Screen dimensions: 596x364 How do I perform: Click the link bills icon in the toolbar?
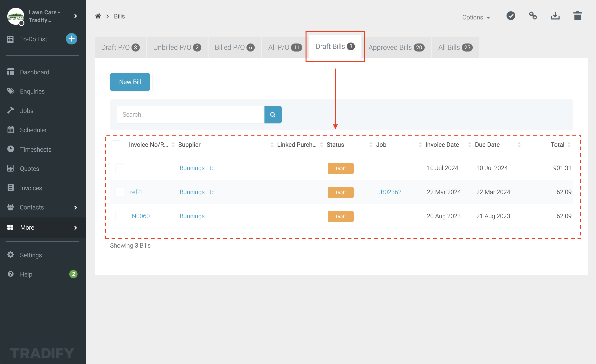pyautogui.click(x=533, y=16)
